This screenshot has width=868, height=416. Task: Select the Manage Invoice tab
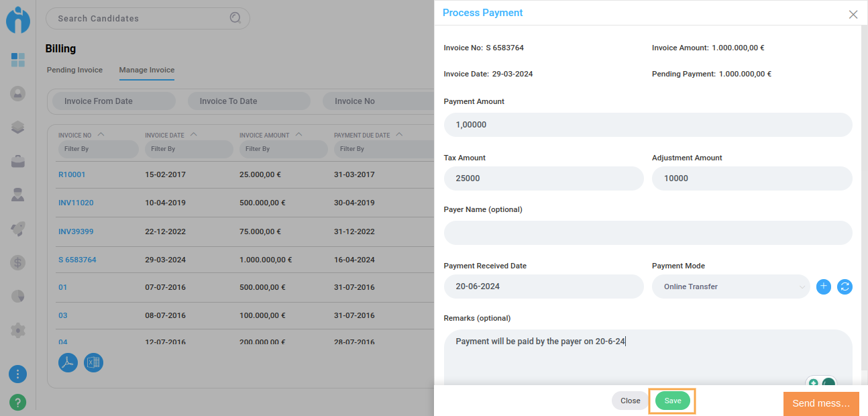(146, 70)
